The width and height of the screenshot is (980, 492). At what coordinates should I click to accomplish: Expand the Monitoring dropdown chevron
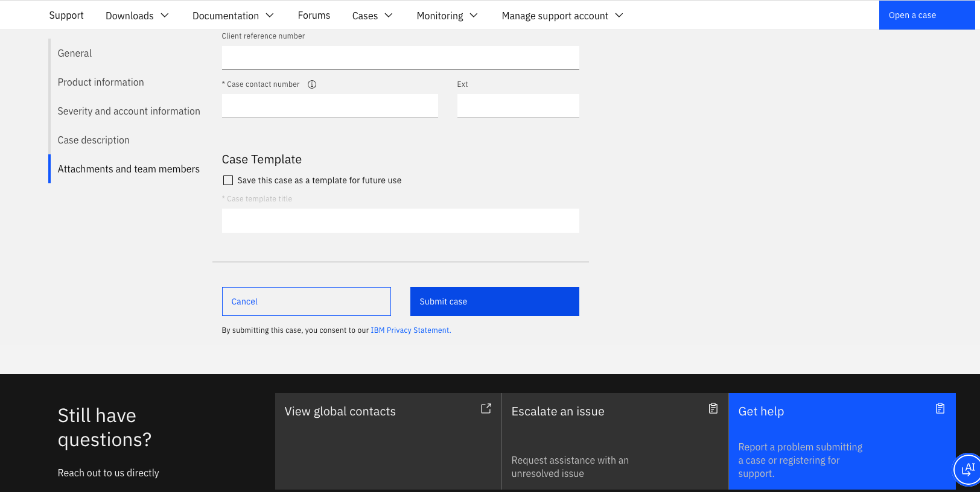tap(474, 15)
